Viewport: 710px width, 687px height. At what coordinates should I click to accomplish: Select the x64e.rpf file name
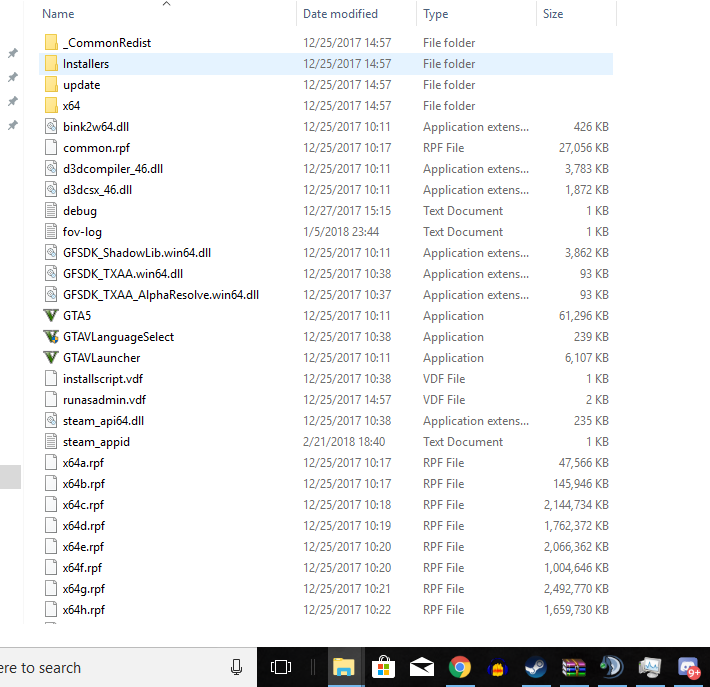click(x=83, y=547)
